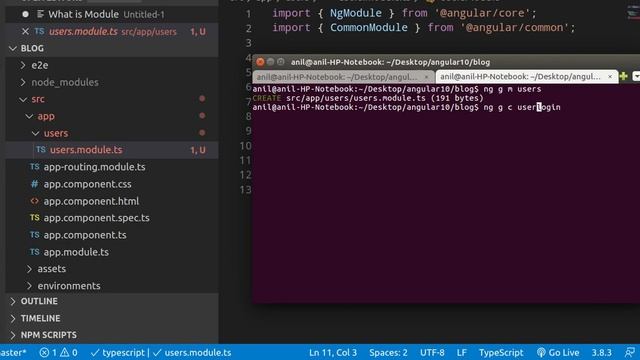Minimize the terminal window

click(x=270, y=62)
